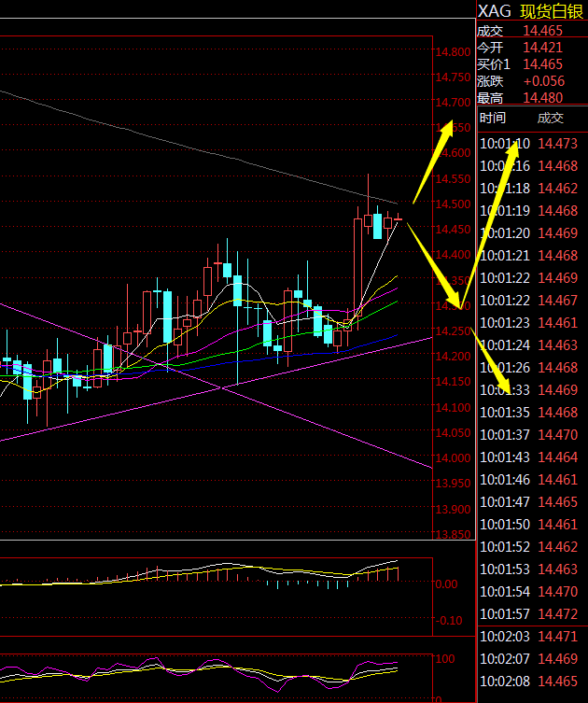The height and width of the screenshot is (703, 588).
Task: Pick the 10:02:03 trade entry
Action: tap(532, 637)
